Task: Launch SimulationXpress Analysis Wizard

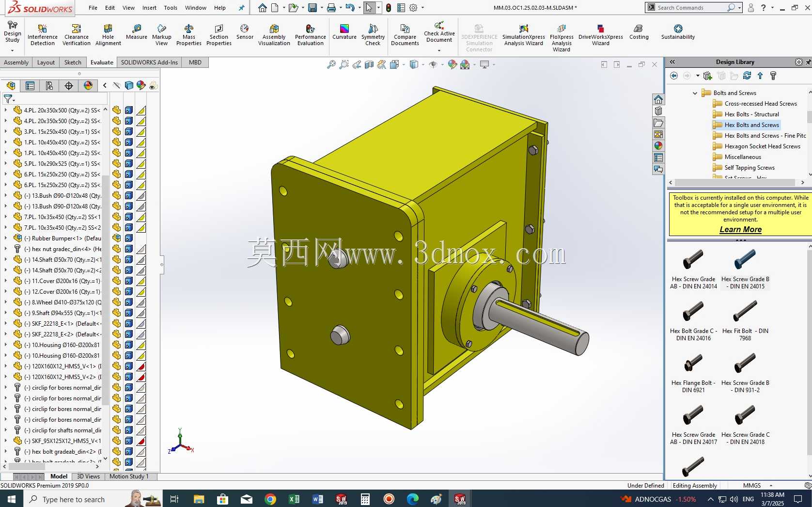Action: (523, 35)
